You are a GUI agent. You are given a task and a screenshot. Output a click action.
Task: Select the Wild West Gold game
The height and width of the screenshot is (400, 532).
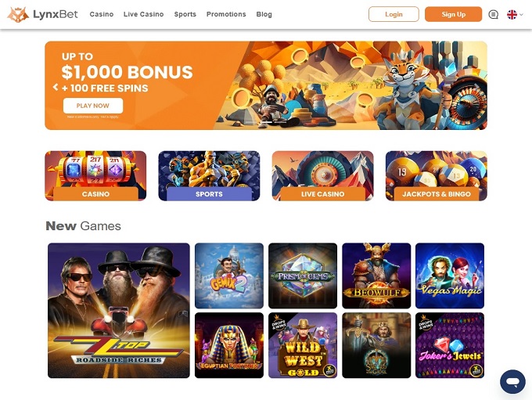pos(303,345)
